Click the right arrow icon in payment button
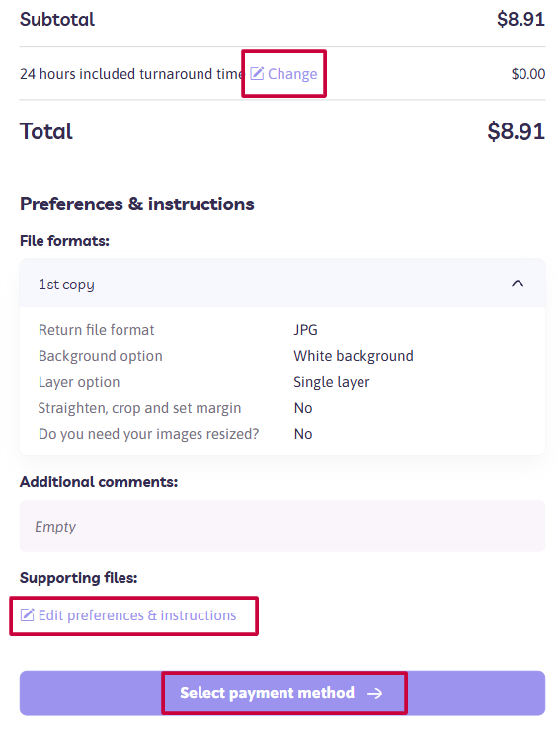 (375, 694)
